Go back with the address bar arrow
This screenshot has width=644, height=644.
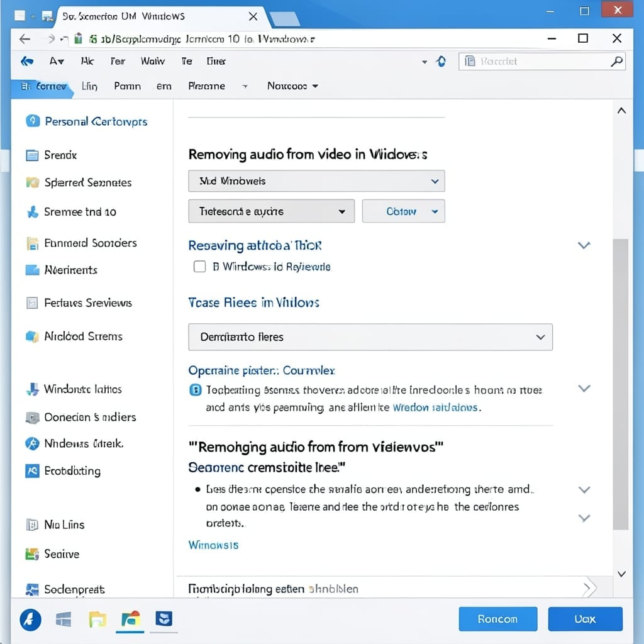(25, 39)
